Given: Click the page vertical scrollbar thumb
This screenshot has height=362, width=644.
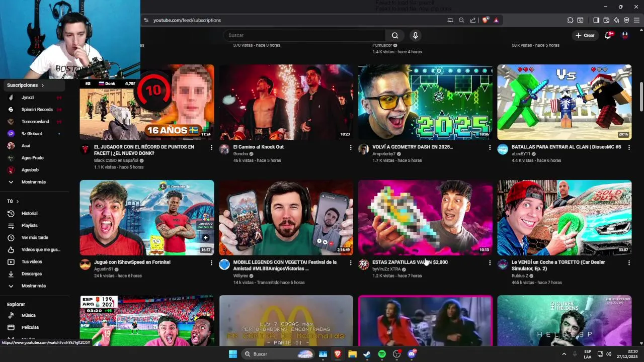Looking at the screenshot, I should 641,97.
